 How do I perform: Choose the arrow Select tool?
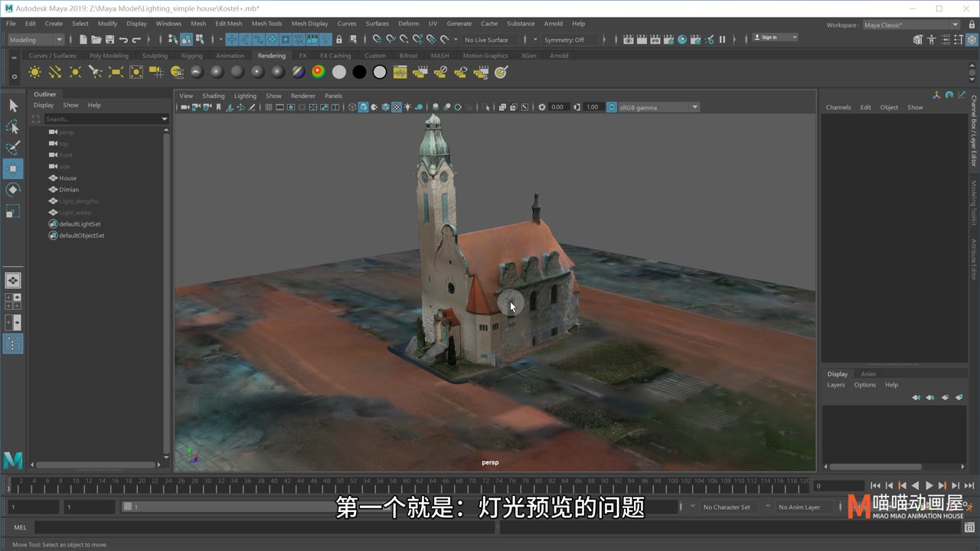click(13, 106)
